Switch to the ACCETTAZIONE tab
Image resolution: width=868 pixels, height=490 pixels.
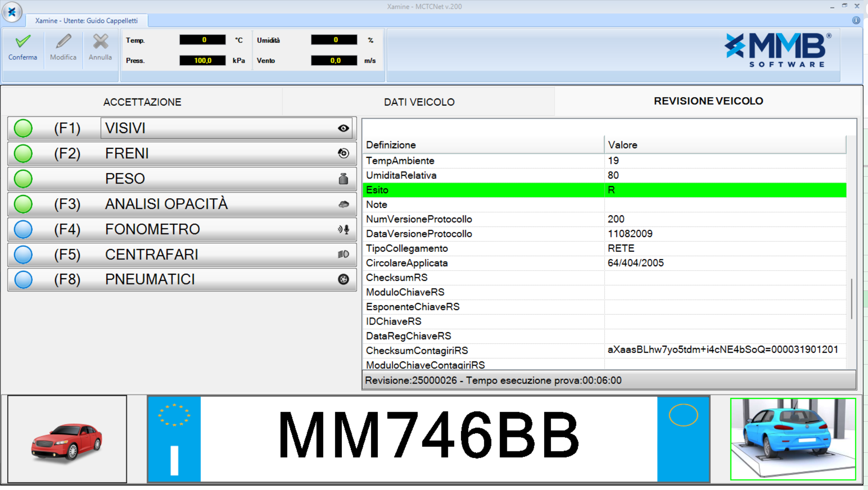pos(142,102)
